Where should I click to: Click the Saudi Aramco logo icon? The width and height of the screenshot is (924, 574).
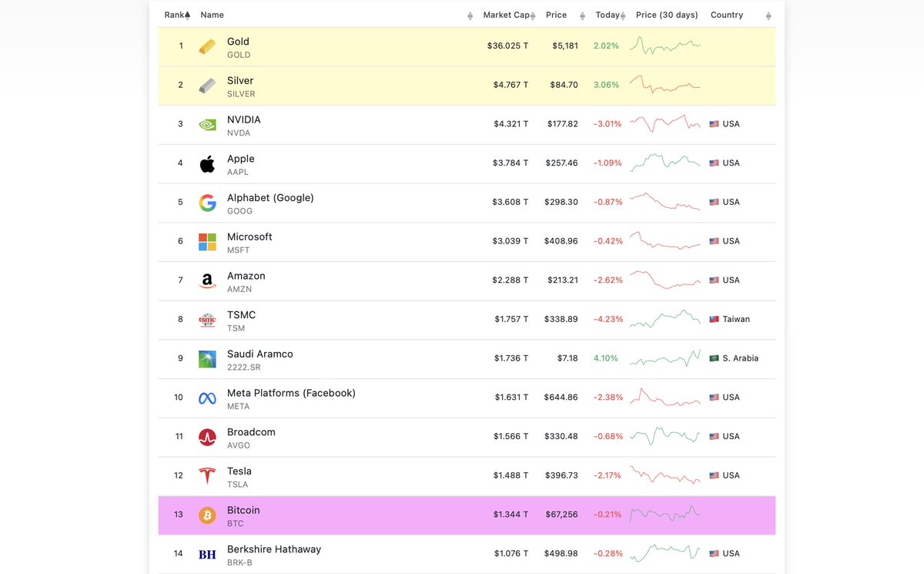(207, 359)
